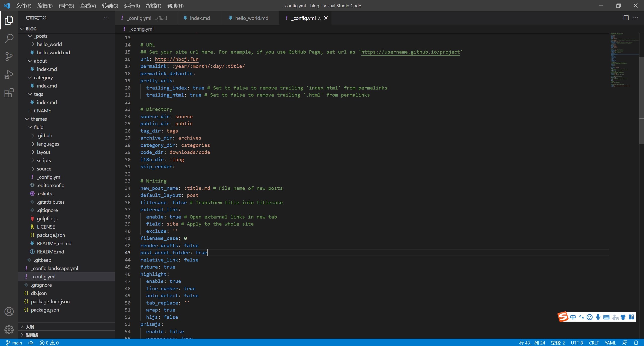Open the 文件(F) menu
The image size is (644, 346).
pos(24,6)
